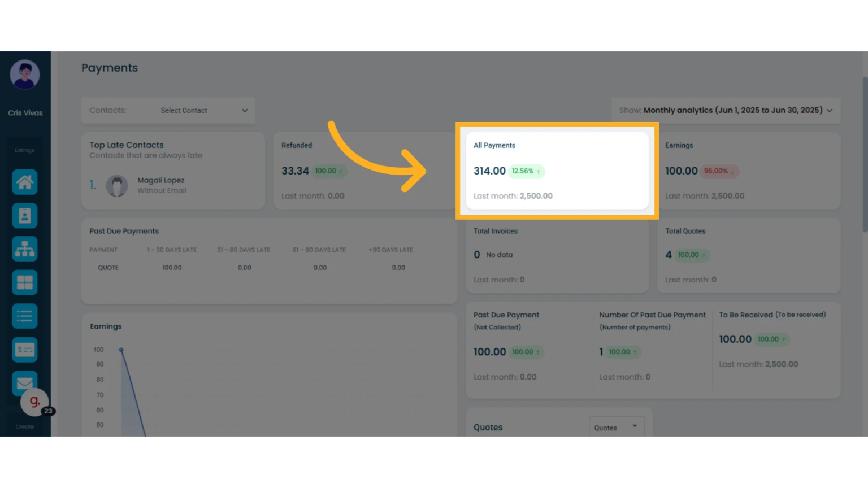Click the Total Invoices card title
The height and width of the screenshot is (488, 868).
click(x=496, y=231)
